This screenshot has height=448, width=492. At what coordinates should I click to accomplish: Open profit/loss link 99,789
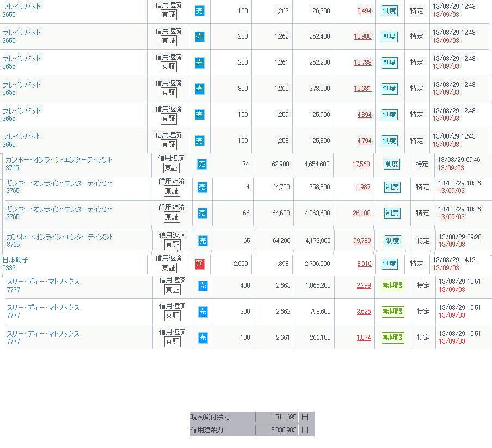[362, 241]
